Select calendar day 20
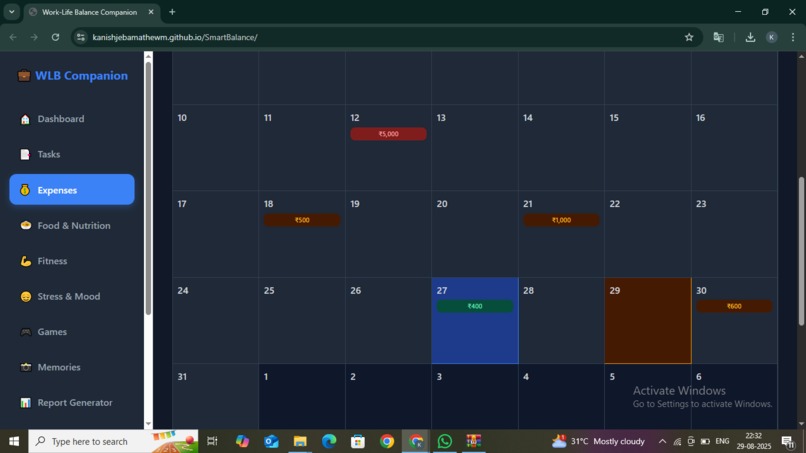This screenshot has width=806, height=453. tap(475, 234)
